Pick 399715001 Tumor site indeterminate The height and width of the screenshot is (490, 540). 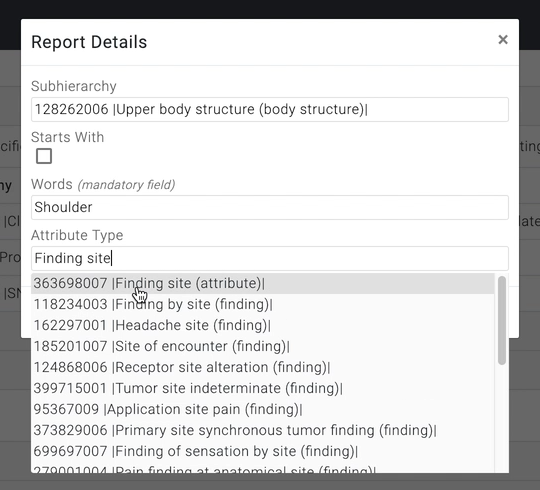coord(263,388)
